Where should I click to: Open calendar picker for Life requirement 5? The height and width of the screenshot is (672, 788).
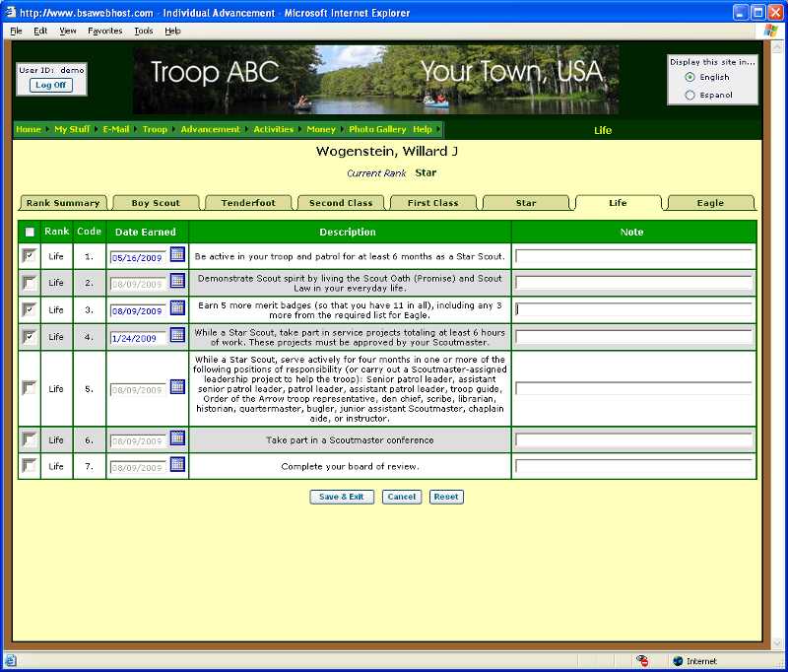(x=177, y=387)
